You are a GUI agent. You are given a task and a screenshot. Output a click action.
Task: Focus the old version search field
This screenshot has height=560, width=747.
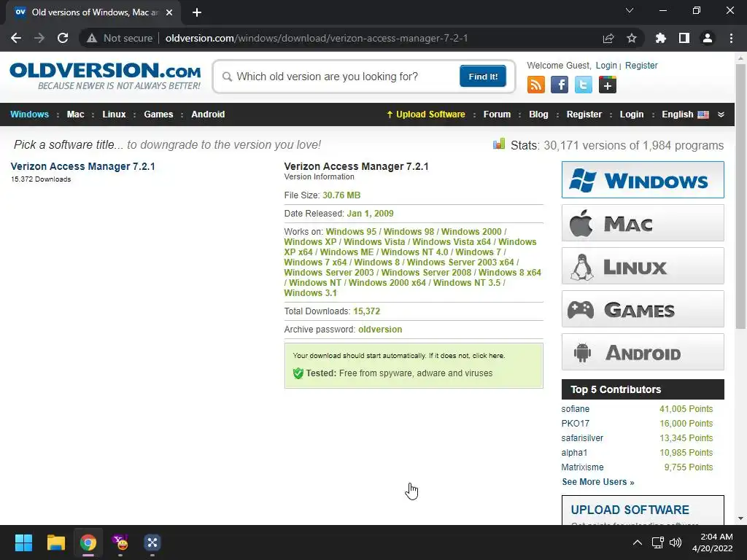[x=341, y=76]
